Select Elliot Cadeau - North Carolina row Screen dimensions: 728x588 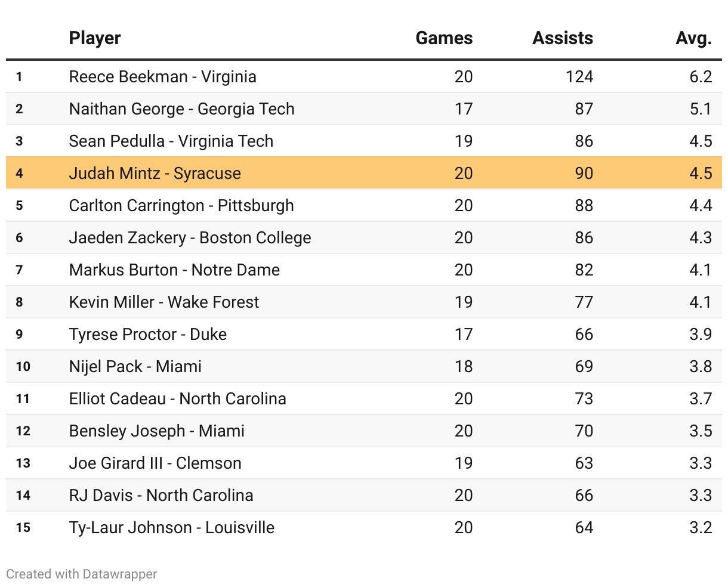(177, 399)
